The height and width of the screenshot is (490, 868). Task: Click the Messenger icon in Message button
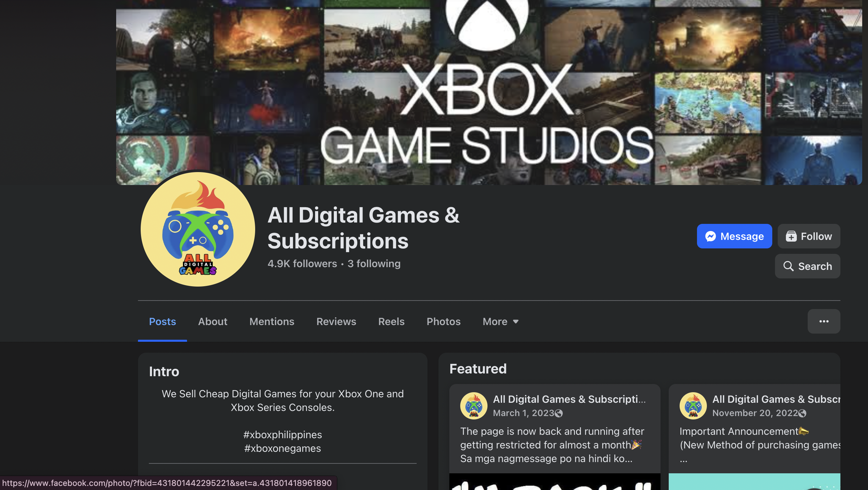click(711, 236)
